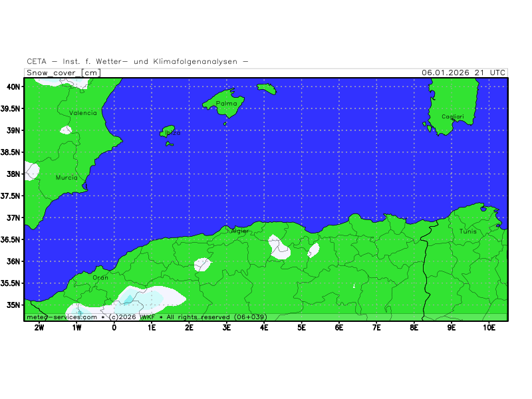The height and width of the screenshot is (399, 532).
Task: Select the Ibiza island label
Action: (172, 132)
